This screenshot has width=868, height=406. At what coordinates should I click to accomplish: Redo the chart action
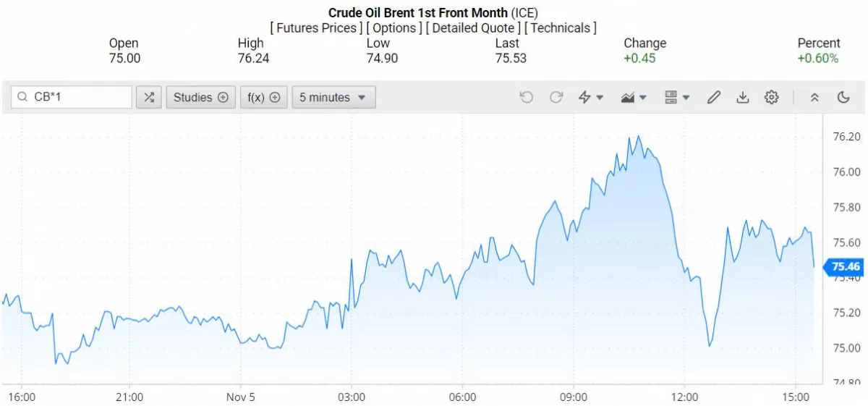click(x=556, y=98)
